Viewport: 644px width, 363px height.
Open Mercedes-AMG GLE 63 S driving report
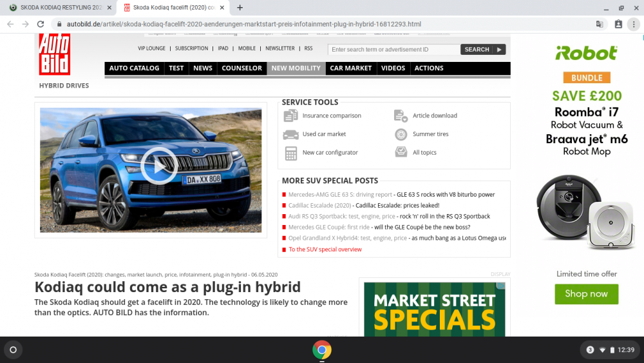click(392, 195)
